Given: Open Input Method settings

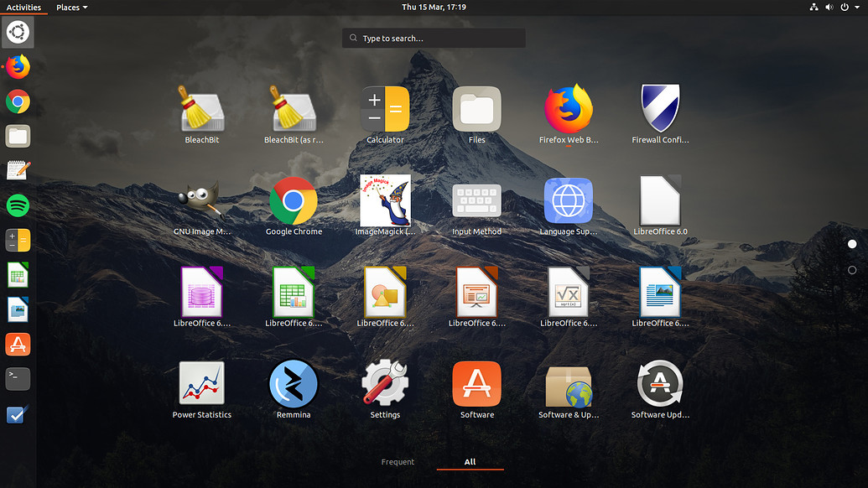Looking at the screenshot, I should (476, 201).
